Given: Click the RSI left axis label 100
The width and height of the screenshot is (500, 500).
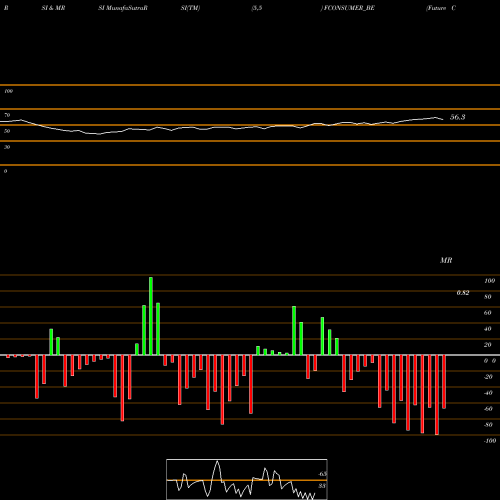Looking at the screenshot, I should click(x=8, y=91).
